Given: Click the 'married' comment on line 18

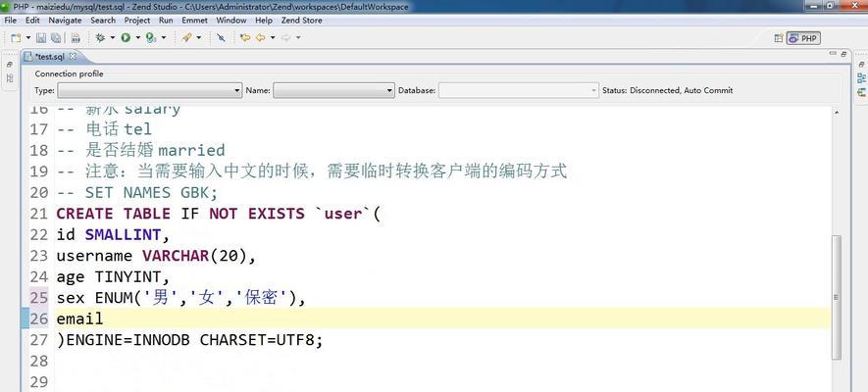Looking at the screenshot, I should click(191, 150).
